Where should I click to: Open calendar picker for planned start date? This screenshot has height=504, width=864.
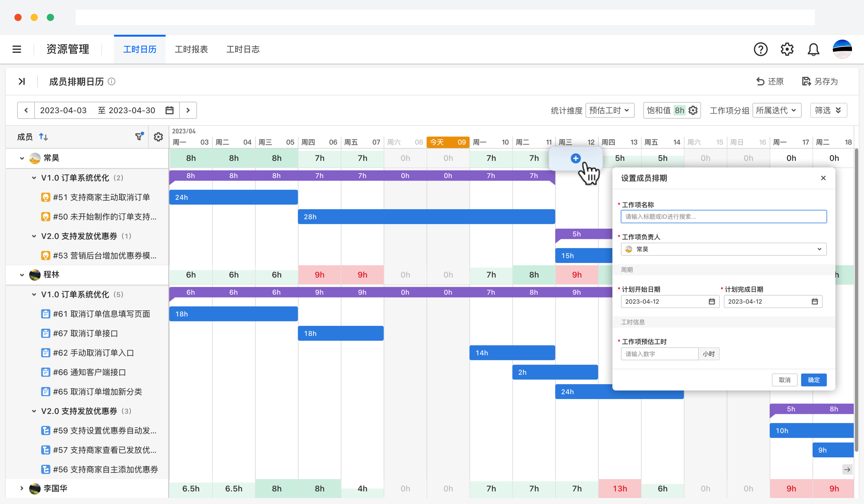[712, 301]
